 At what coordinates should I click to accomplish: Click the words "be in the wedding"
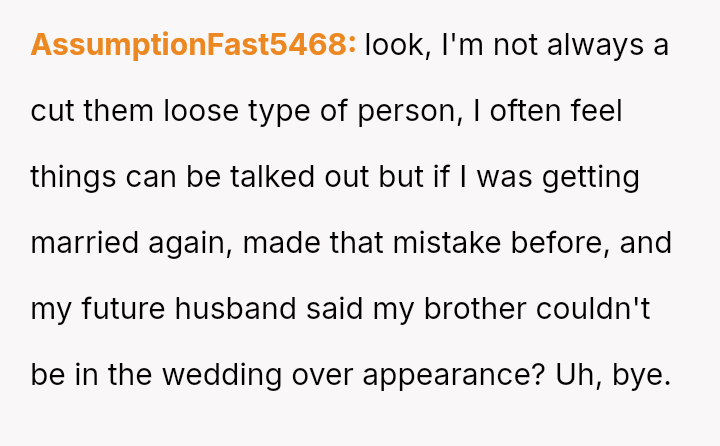156,375
